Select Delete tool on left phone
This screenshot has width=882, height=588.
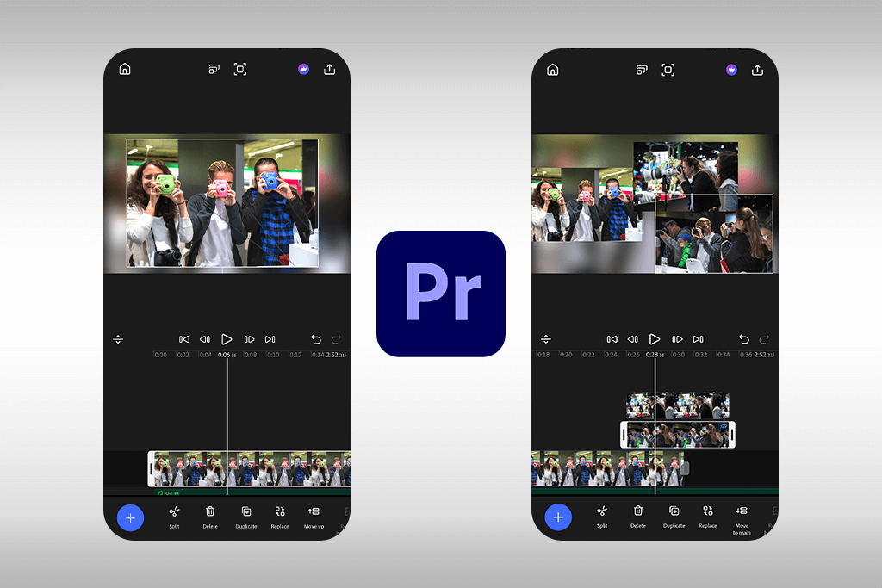[x=210, y=517]
